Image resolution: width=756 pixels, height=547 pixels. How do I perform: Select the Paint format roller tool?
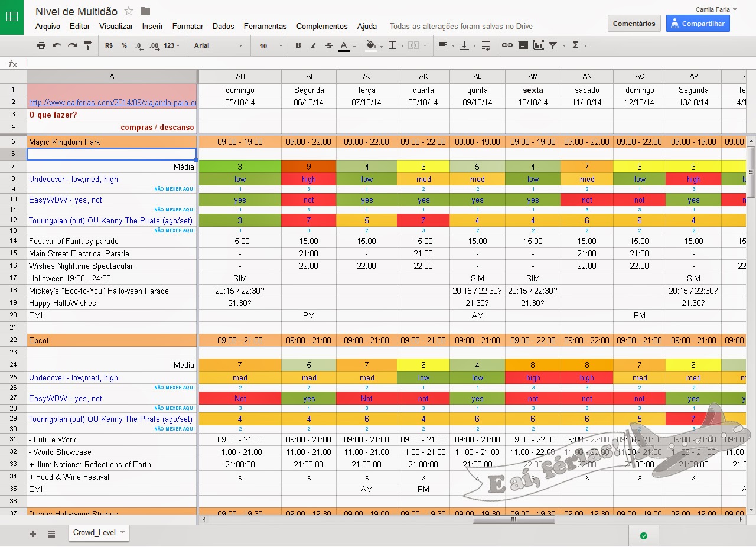pyautogui.click(x=88, y=45)
